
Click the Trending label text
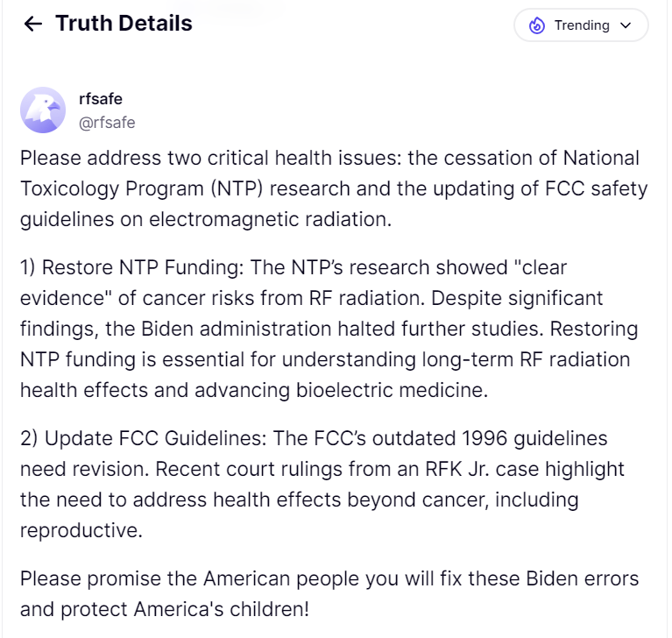(x=582, y=25)
